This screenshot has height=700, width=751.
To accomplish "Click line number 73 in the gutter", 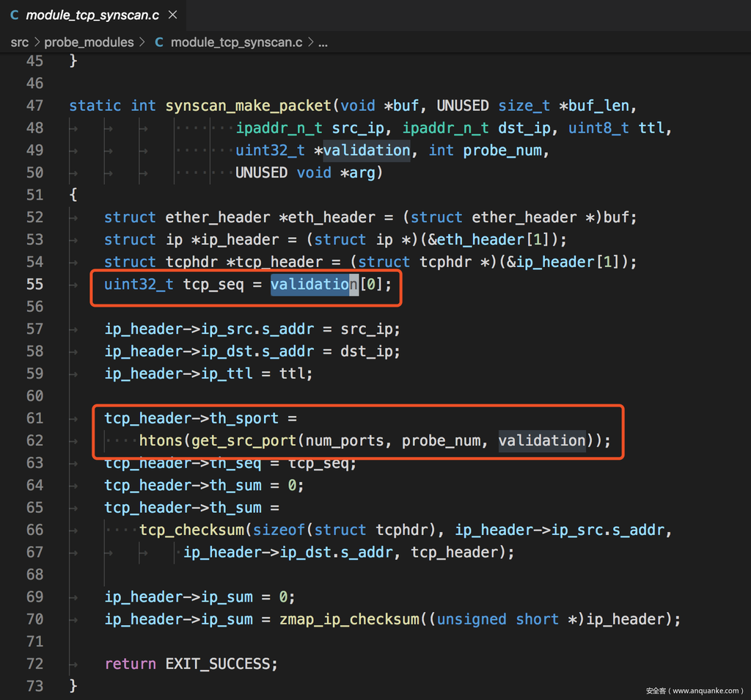I will (34, 687).
